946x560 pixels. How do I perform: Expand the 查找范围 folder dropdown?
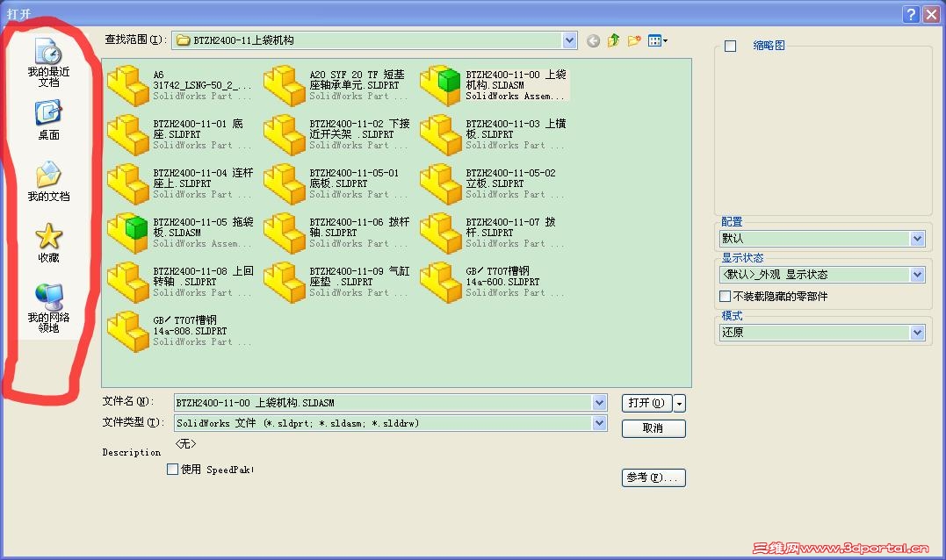(569, 40)
